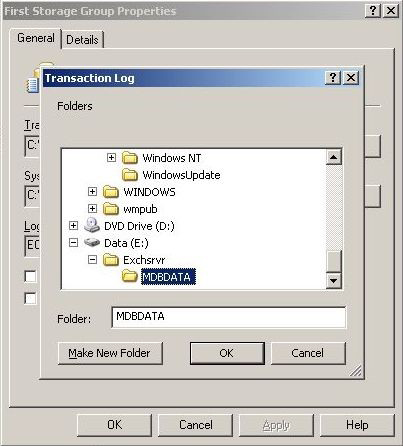Tick the upper partially hidden checkbox
Image resolution: width=403 pixels, height=446 pixels.
pos(30,276)
